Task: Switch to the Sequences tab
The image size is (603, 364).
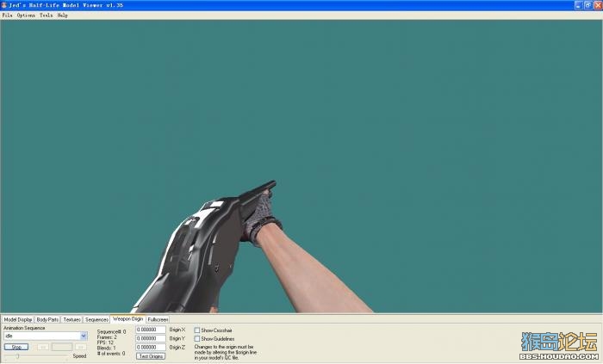Action: (96, 319)
